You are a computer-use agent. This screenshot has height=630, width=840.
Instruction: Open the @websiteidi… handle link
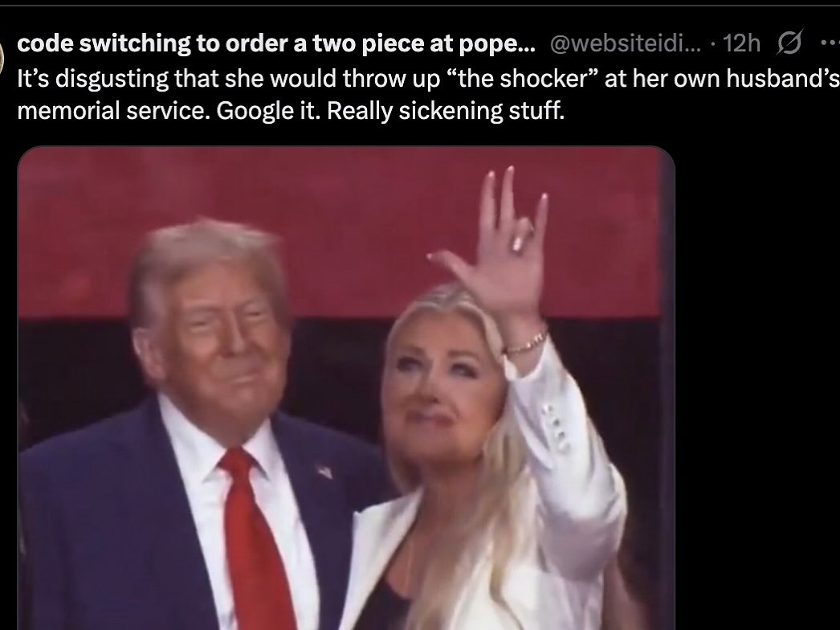tap(625, 43)
